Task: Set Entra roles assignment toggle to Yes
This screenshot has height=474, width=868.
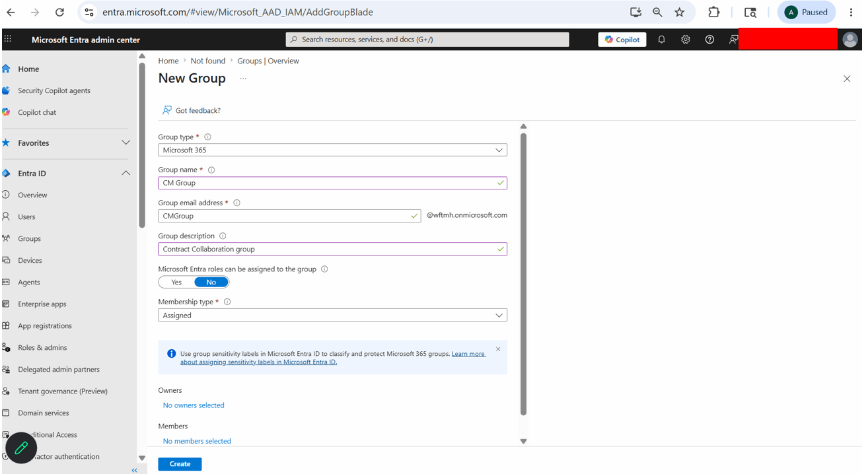Action: [176, 282]
